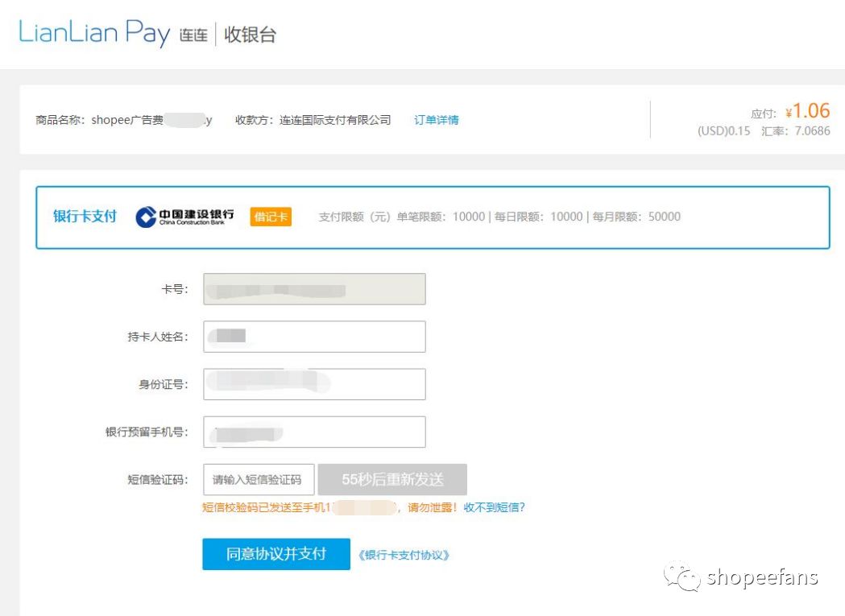This screenshot has width=845, height=616.
Task: Select the 卡号 card number field
Action: pyautogui.click(x=313, y=288)
